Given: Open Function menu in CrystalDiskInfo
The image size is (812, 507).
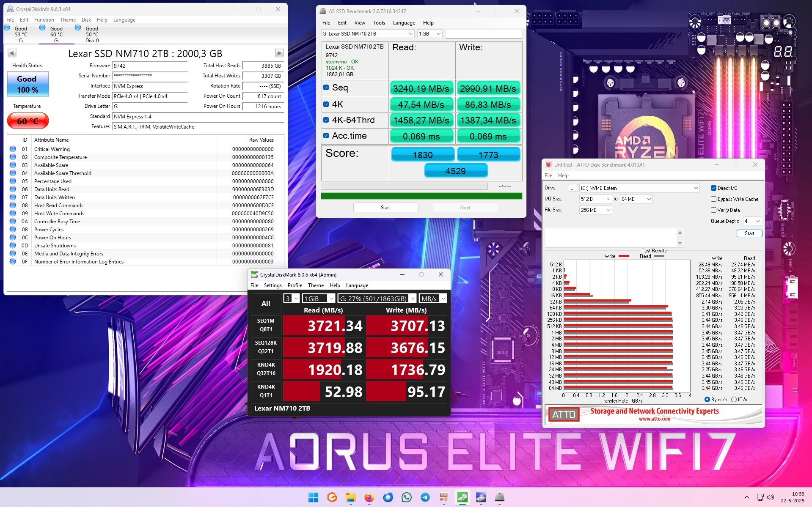Looking at the screenshot, I should 44,20.
